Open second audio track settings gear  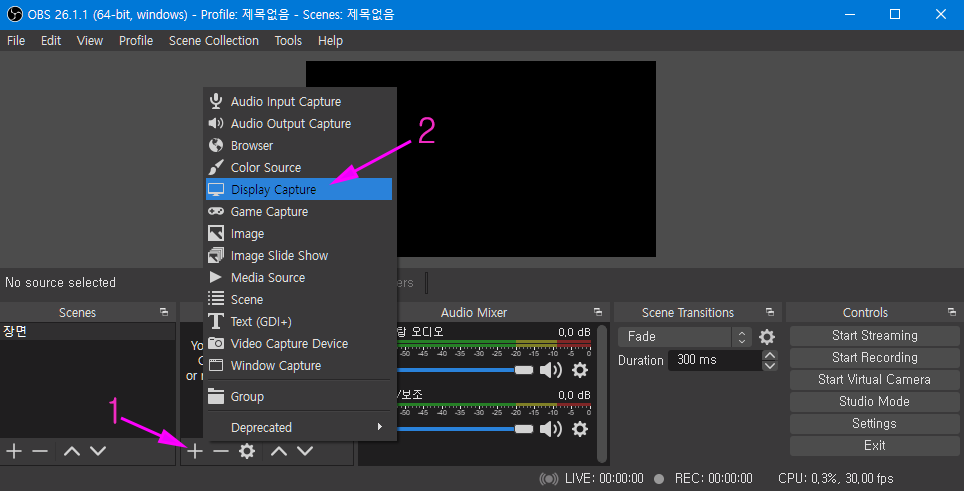pyautogui.click(x=580, y=428)
